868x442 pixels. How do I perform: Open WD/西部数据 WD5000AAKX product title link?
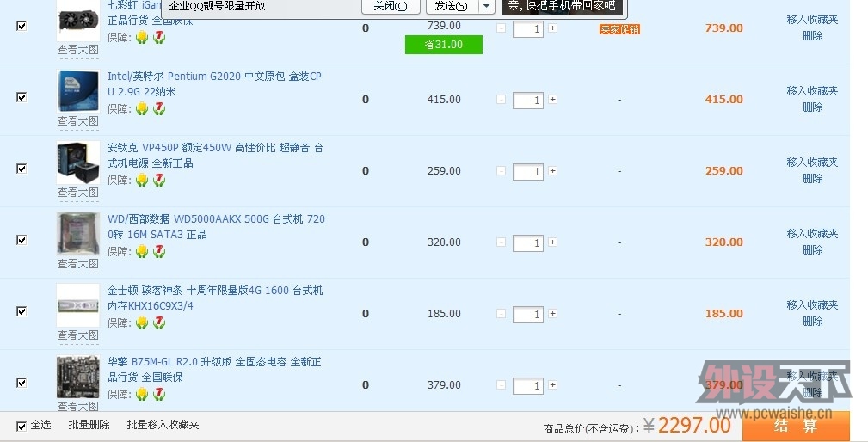coord(216,227)
